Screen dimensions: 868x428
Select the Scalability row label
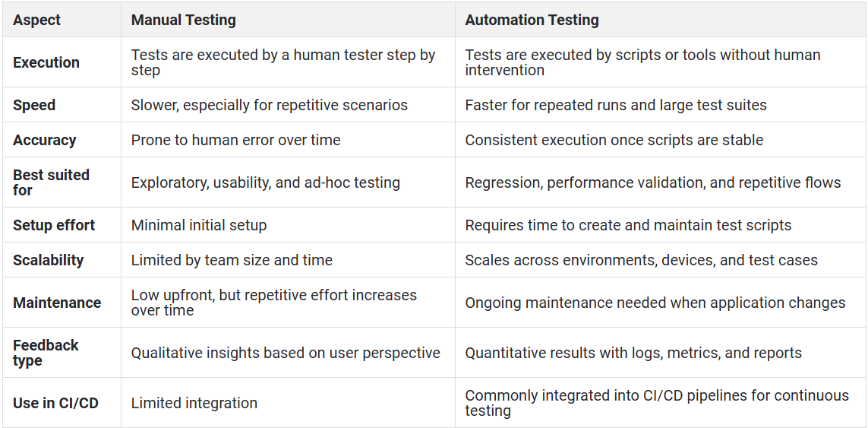[x=48, y=260]
